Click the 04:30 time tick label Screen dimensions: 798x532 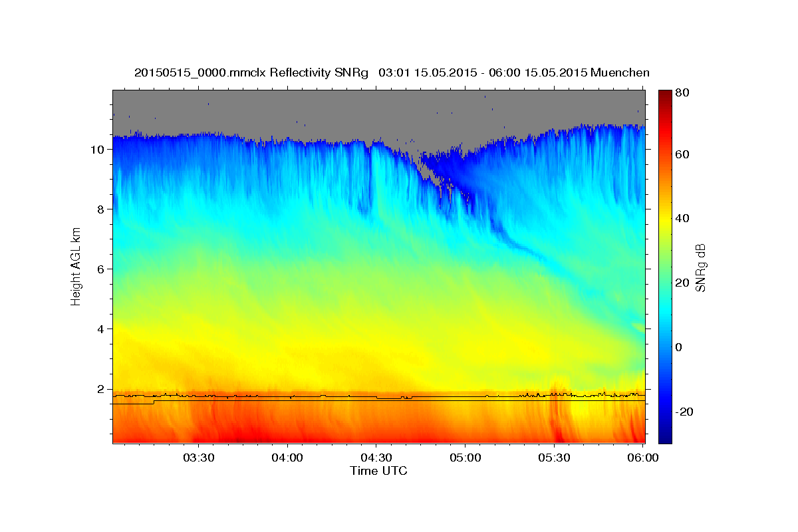(376, 458)
